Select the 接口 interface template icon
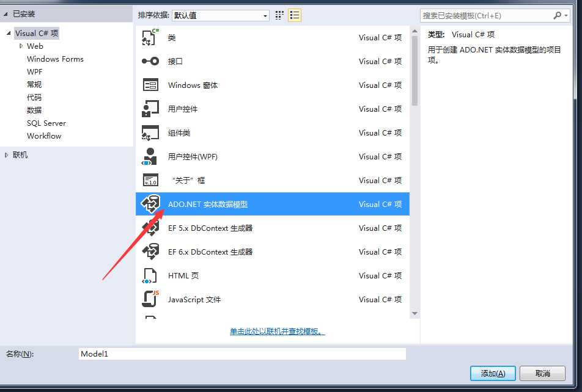The height and width of the screenshot is (392, 582). coord(150,61)
